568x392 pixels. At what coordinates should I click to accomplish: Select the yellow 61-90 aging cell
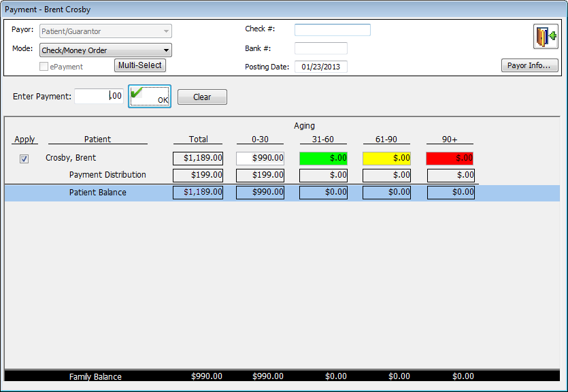tap(386, 158)
